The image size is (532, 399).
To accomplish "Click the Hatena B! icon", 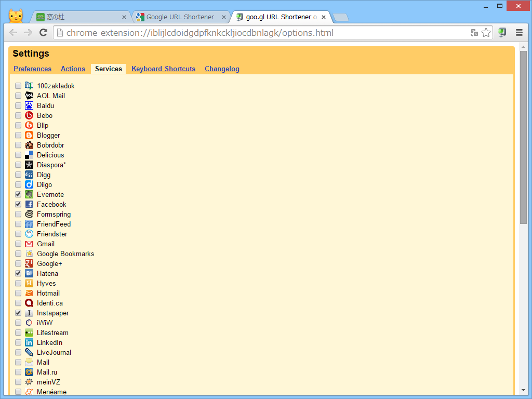I will click(29, 273).
